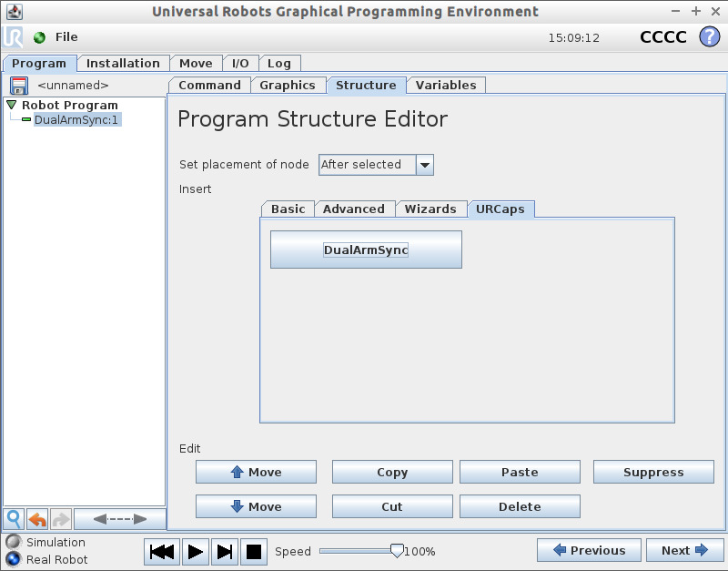Image resolution: width=728 pixels, height=571 pixels.
Task: Open the File menu
Action: click(66, 37)
